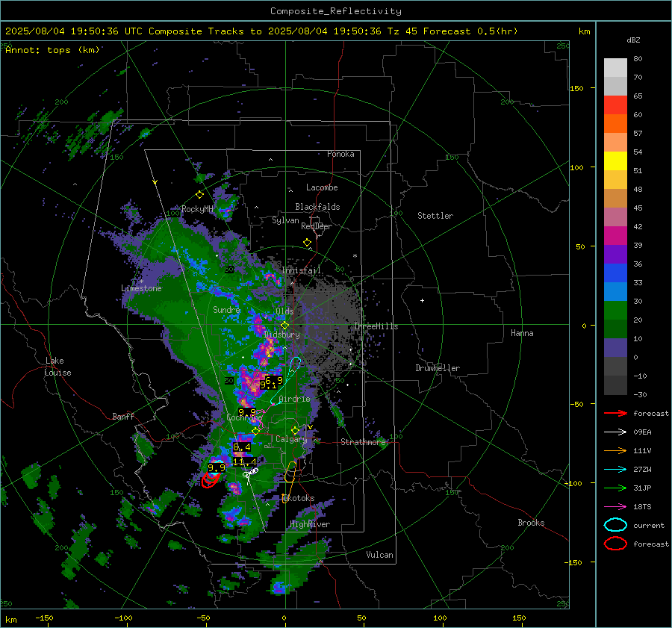
Task: Click the 'Drumheller' city label
Action: (x=438, y=368)
